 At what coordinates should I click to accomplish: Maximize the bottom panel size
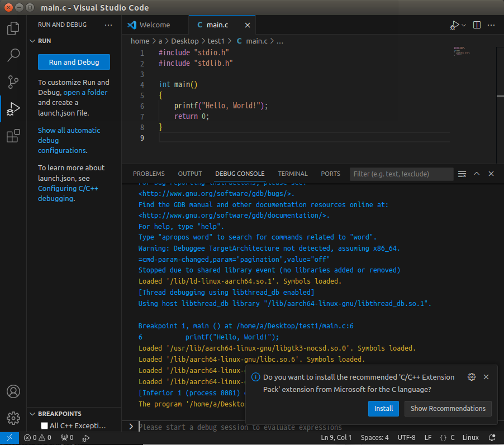click(x=477, y=174)
